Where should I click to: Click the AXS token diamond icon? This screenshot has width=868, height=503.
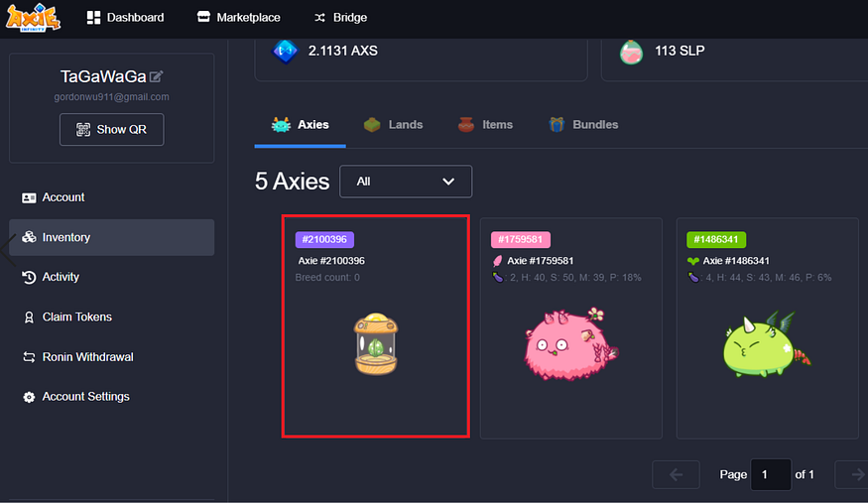[x=285, y=52]
